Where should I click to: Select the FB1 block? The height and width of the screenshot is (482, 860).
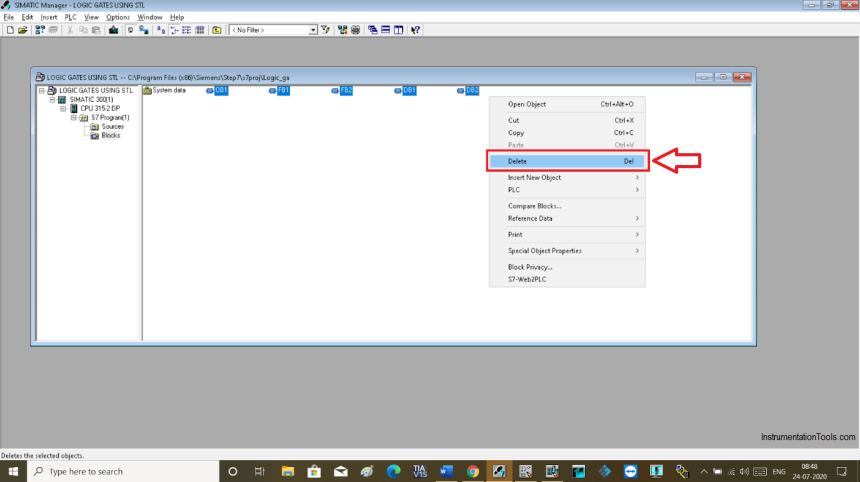coord(280,90)
